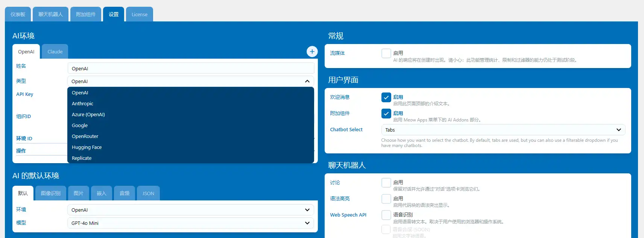The height and width of the screenshot is (238, 644).
Task: Open the 音频 tab
Action: [125, 193]
